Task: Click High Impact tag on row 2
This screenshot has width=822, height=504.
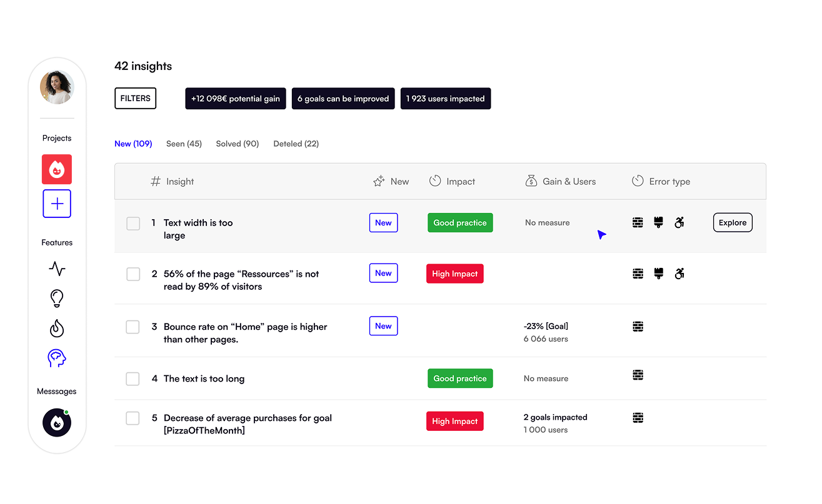Action: [x=454, y=274]
